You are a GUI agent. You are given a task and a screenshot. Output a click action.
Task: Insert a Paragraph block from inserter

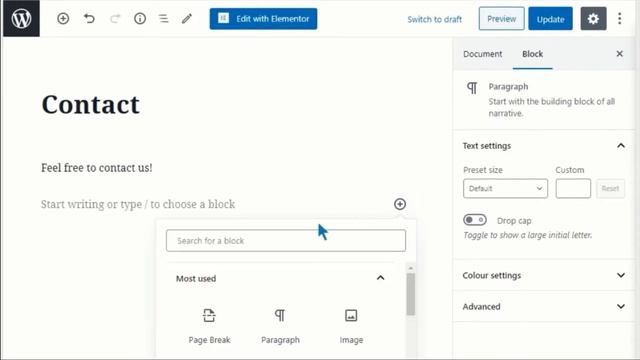point(280,326)
